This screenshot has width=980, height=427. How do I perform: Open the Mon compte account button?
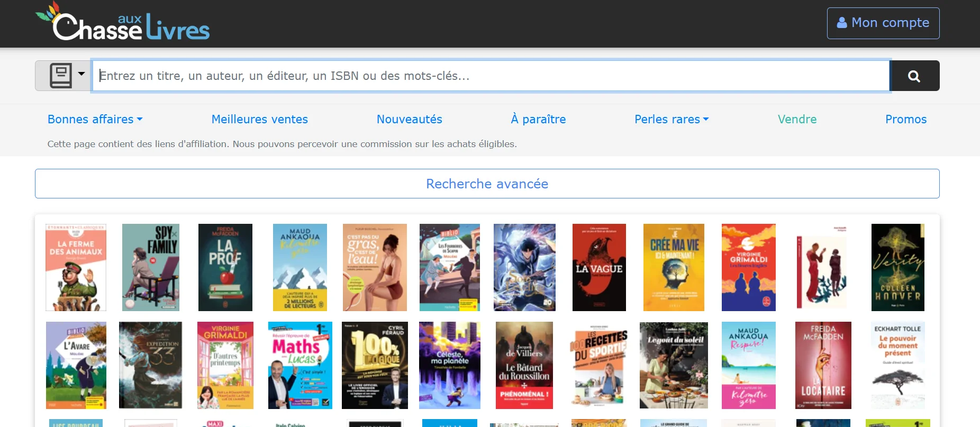(x=883, y=23)
